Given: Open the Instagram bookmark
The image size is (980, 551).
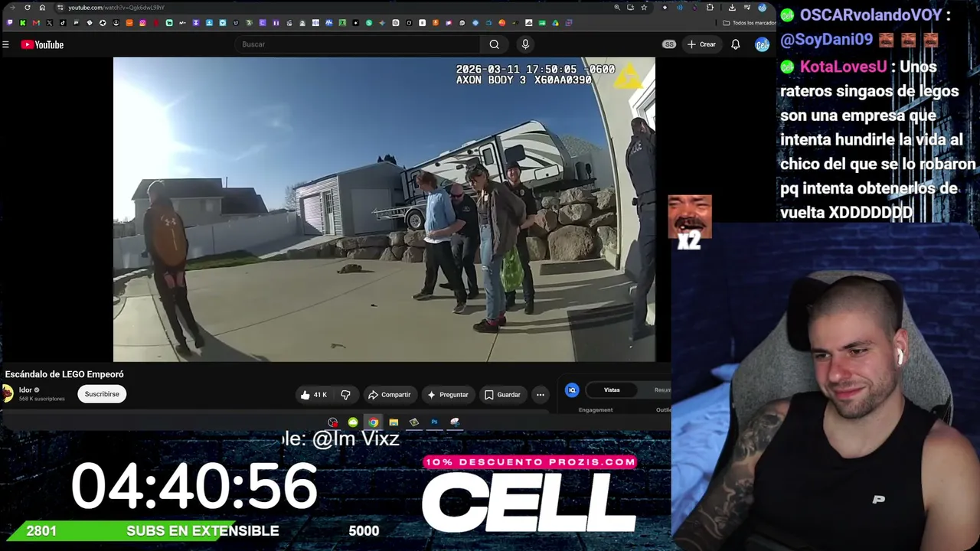Looking at the screenshot, I should coord(142,23).
